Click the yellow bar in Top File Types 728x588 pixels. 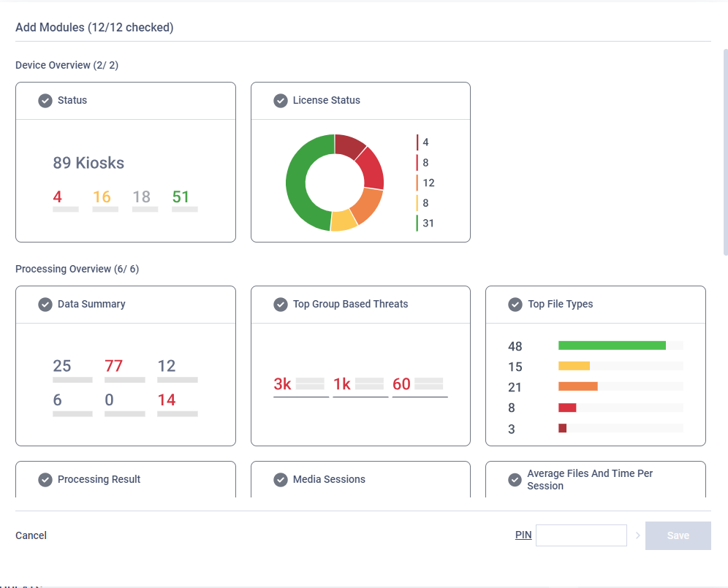pyautogui.click(x=574, y=366)
